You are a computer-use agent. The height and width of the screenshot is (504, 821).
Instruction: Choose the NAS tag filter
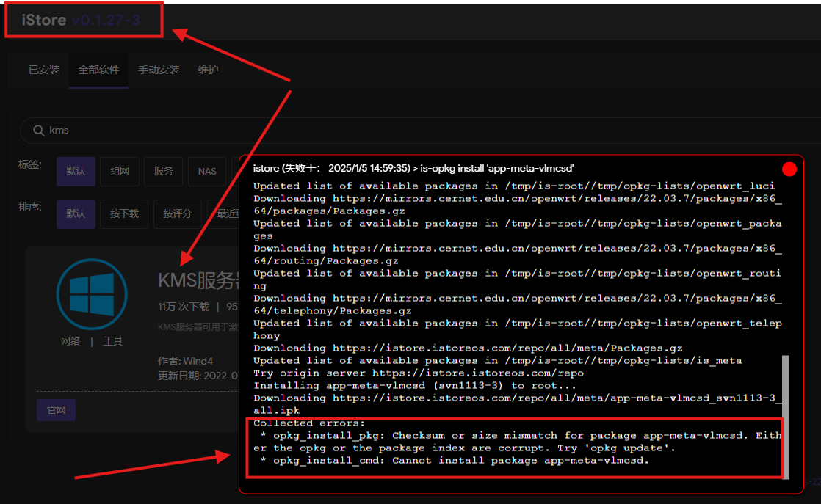[207, 171]
